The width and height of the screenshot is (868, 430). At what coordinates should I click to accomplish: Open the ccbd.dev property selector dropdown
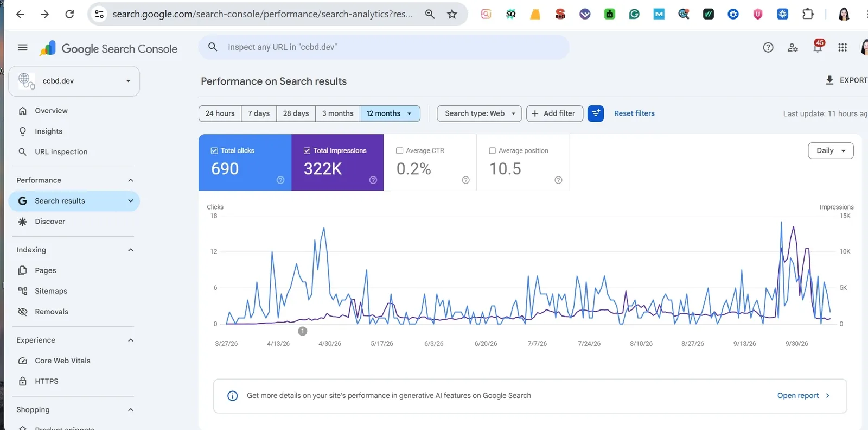(x=74, y=81)
